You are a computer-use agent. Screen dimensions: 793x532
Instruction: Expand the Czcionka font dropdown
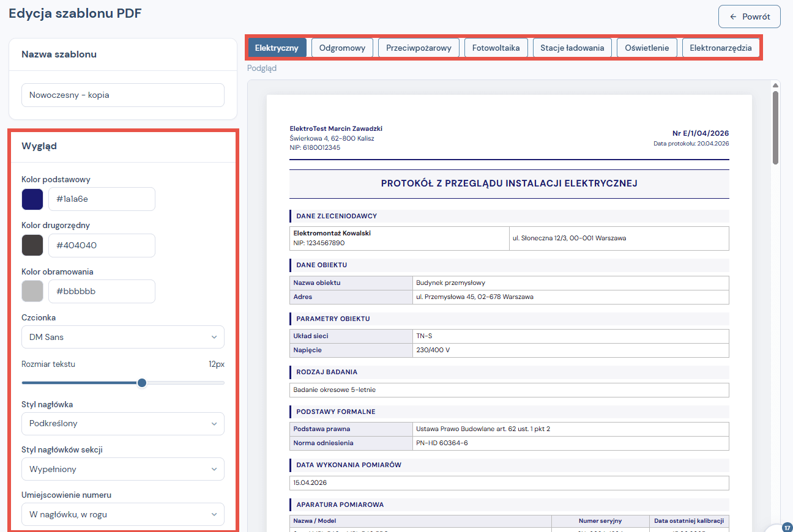[x=123, y=337]
